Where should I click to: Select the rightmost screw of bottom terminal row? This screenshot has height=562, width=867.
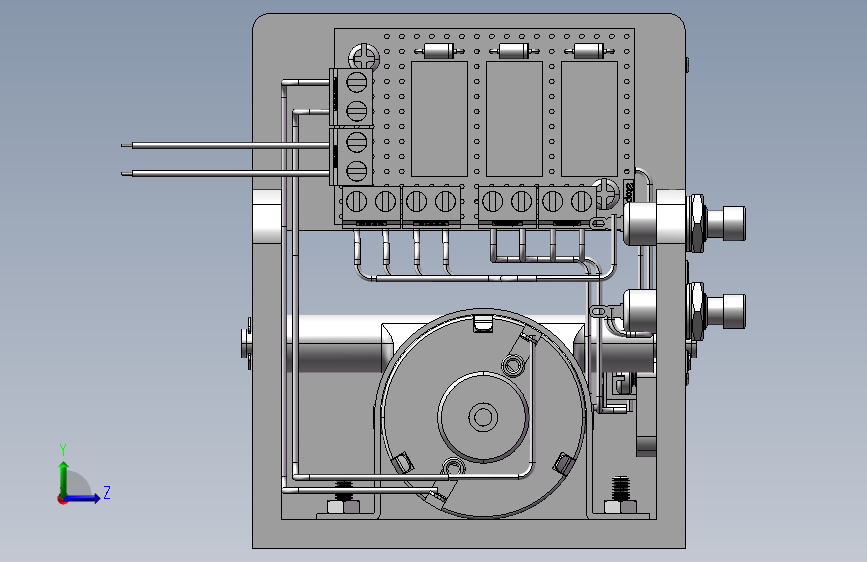click(581, 202)
